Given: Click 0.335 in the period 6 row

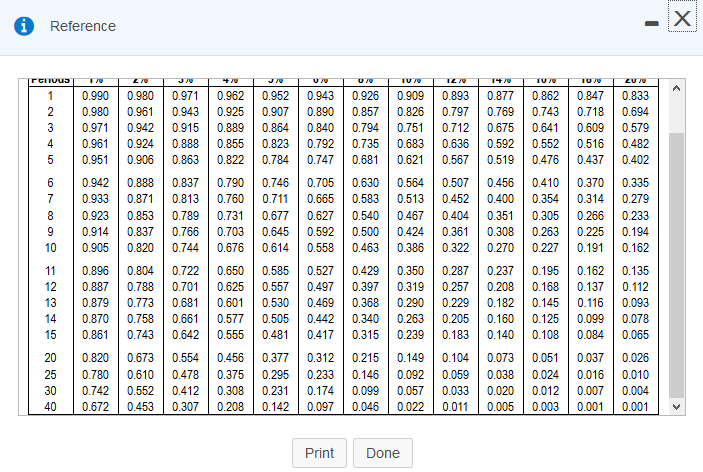Looking at the screenshot, I should [635, 183].
